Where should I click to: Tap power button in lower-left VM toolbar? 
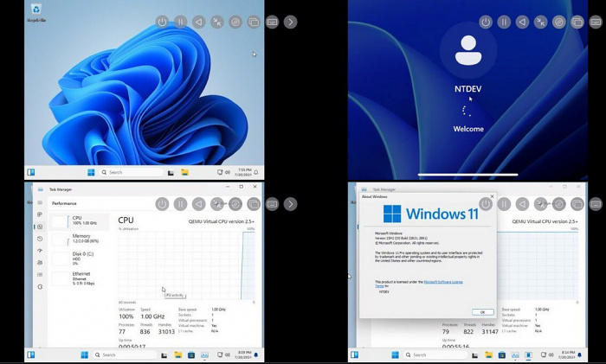click(x=162, y=204)
